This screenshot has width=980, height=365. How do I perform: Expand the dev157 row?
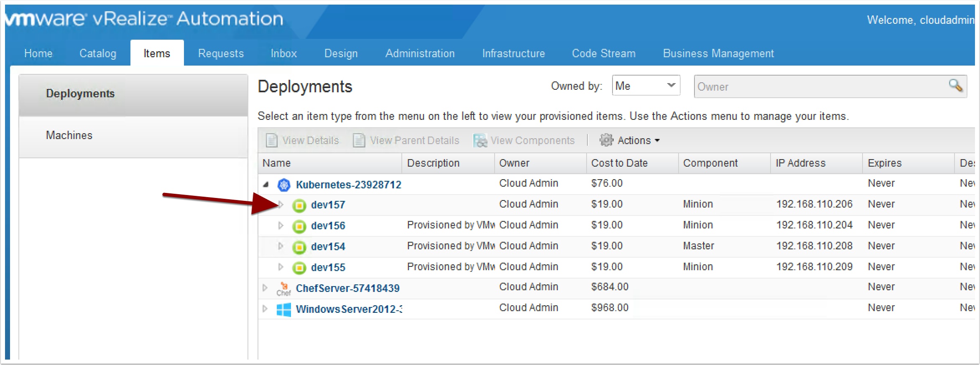point(281,205)
